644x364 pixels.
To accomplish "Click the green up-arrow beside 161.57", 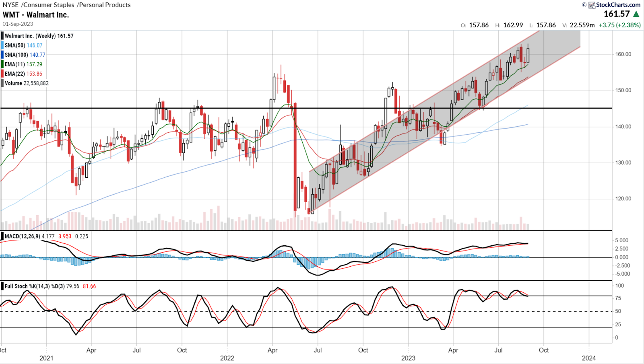I will 636,14.
